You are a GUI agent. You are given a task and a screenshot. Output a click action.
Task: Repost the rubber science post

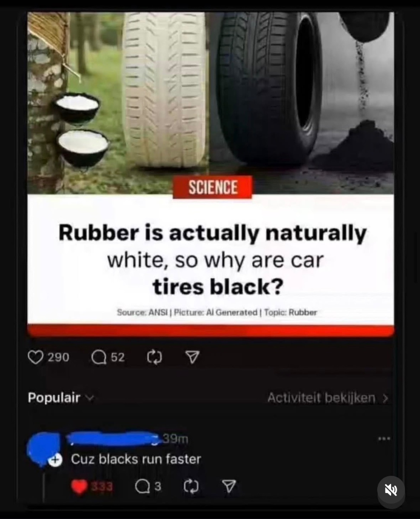[x=154, y=357]
